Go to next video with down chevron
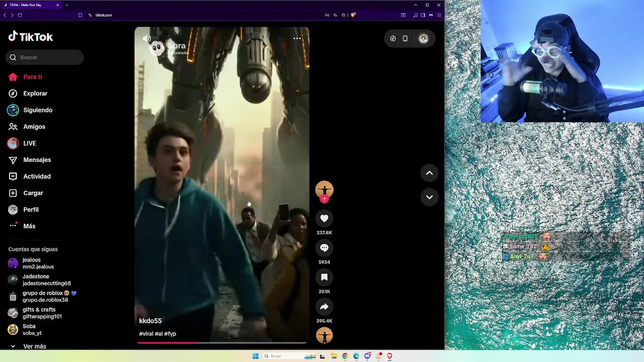644x362 pixels. pyautogui.click(x=429, y=197)
